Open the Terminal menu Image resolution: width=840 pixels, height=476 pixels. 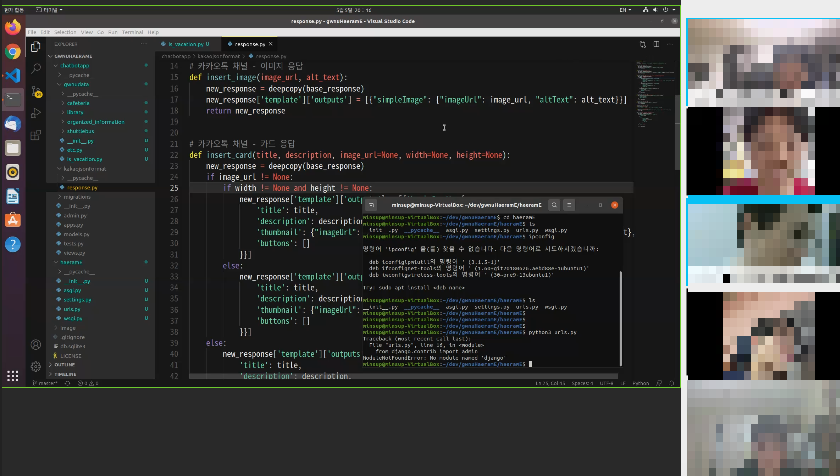133,32
